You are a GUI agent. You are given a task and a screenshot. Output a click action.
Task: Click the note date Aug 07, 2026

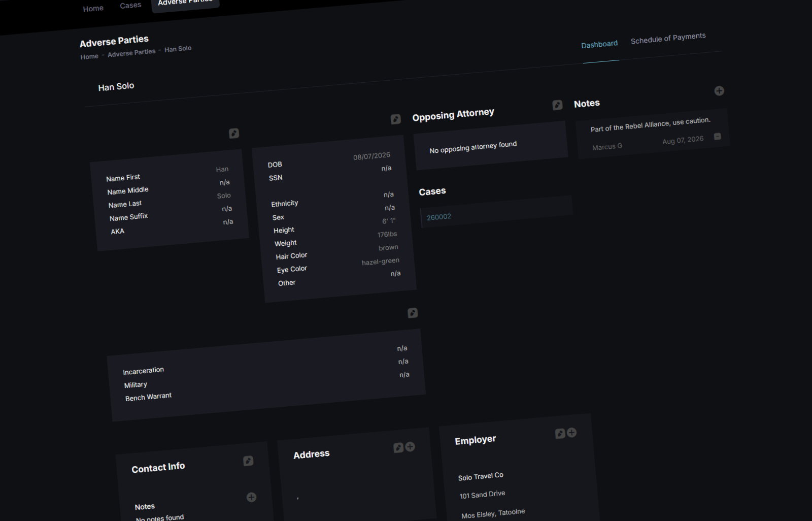click(x=683, y=140)
